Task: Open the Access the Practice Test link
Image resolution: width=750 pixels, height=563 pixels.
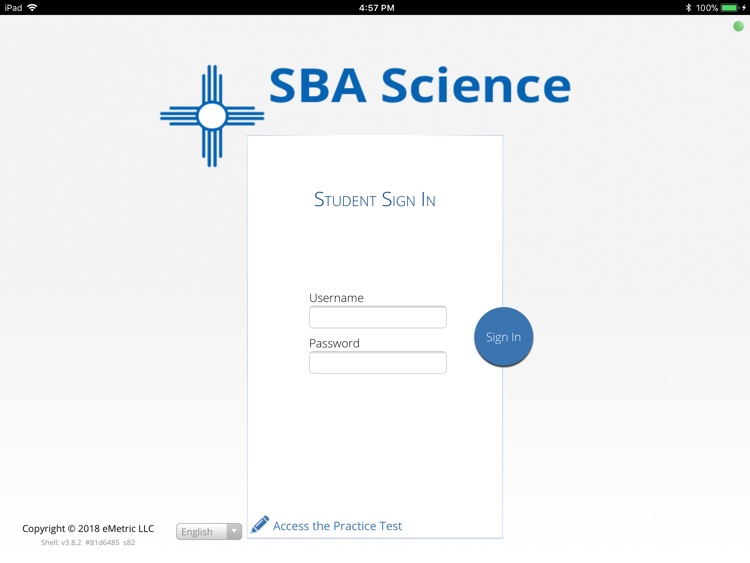Action: click(337, 526)
